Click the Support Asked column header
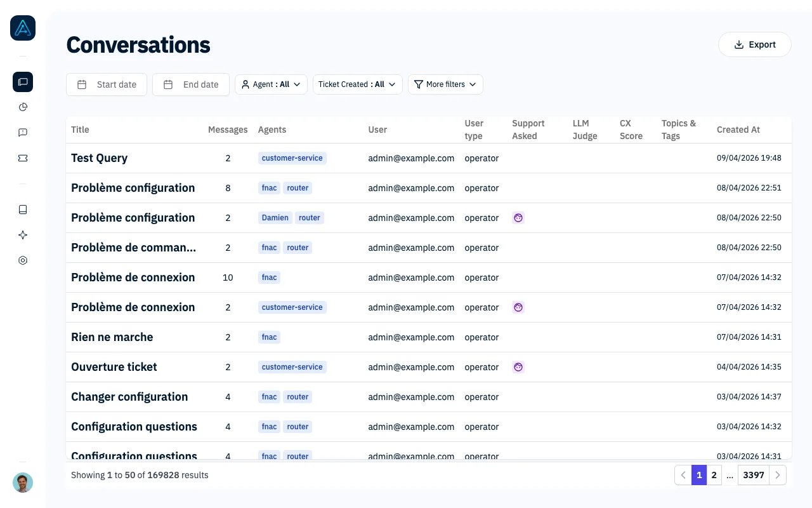The height and width of the screenshot is (508, 812). click(528, 130)
